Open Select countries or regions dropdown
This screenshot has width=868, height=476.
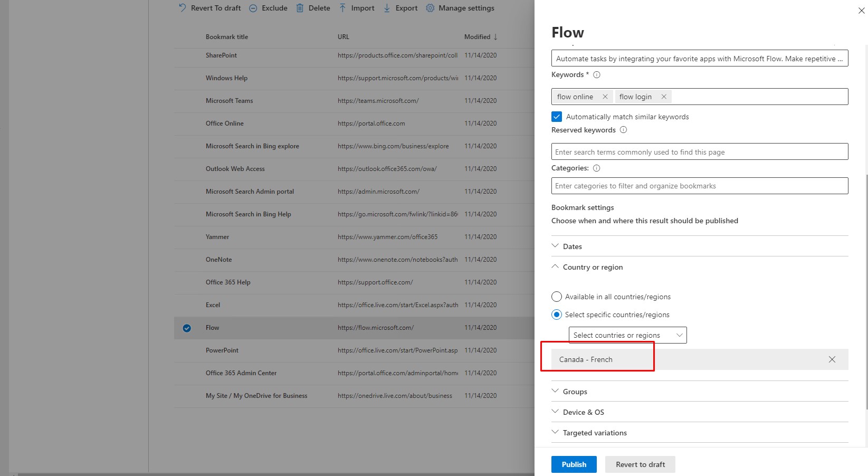click(x=627, y=335)
